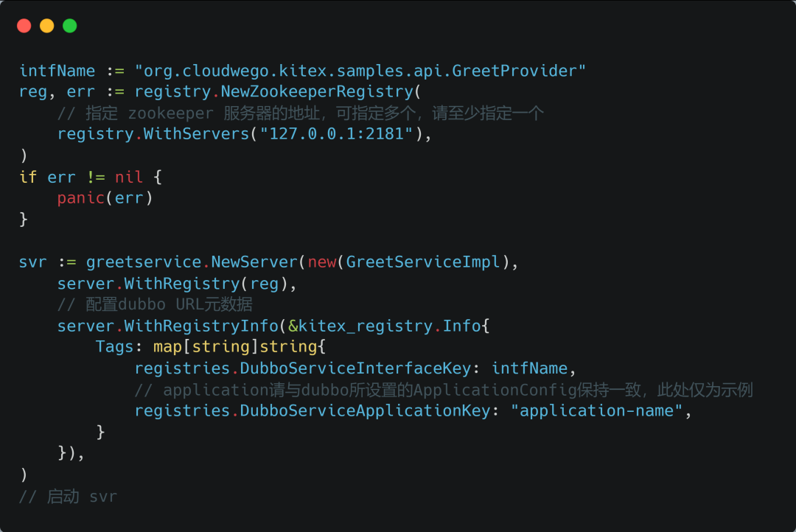Click the panic(err) statement

pos(105,198)
